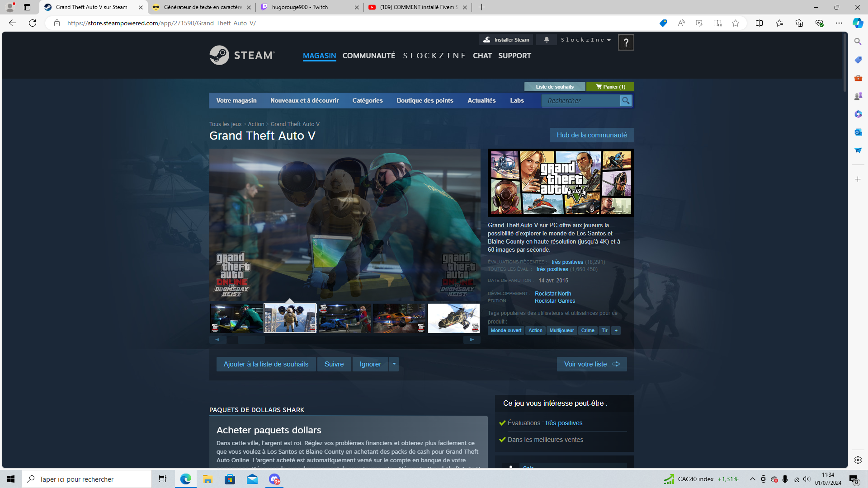Open SUPPORT in Steam header
Viewport: 868px width, 488px height.
click(x=514, y=56)
